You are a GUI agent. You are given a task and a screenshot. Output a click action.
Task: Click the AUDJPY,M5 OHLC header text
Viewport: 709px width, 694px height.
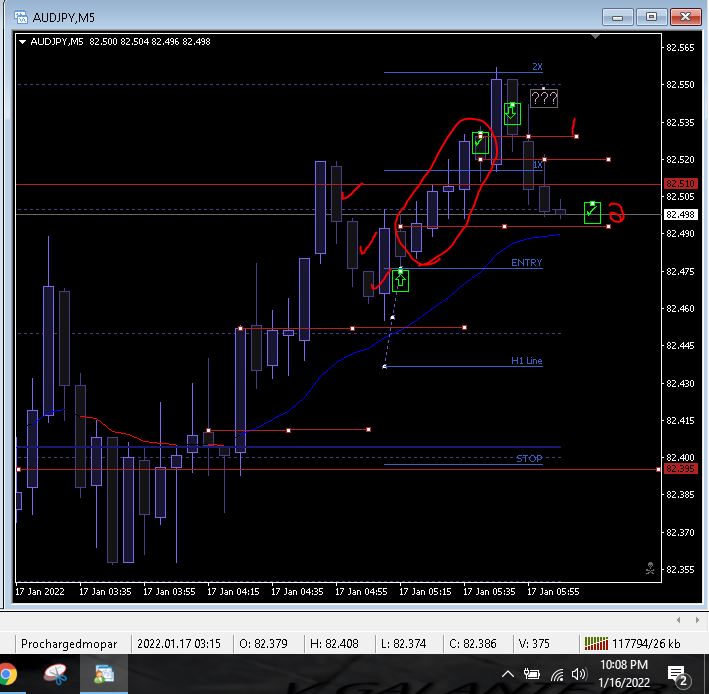(120, 42)
